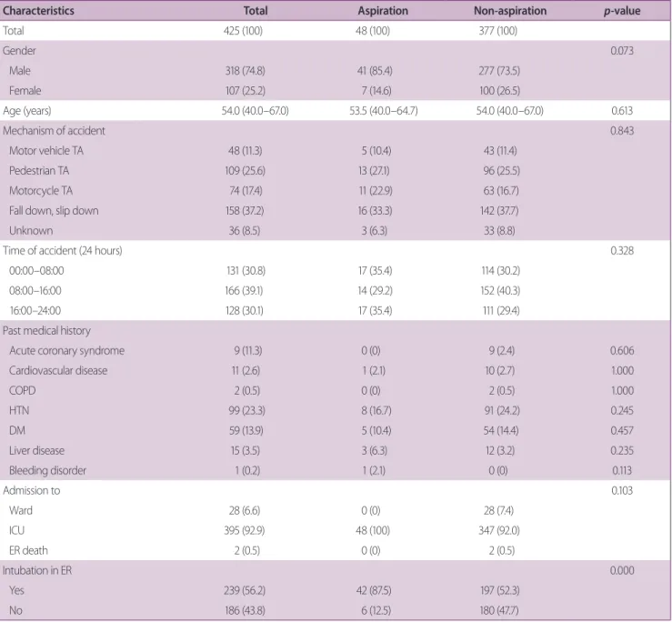Click the p-value 0.245
The width and height of the screenshot is (672, 622).
(622, 411)
